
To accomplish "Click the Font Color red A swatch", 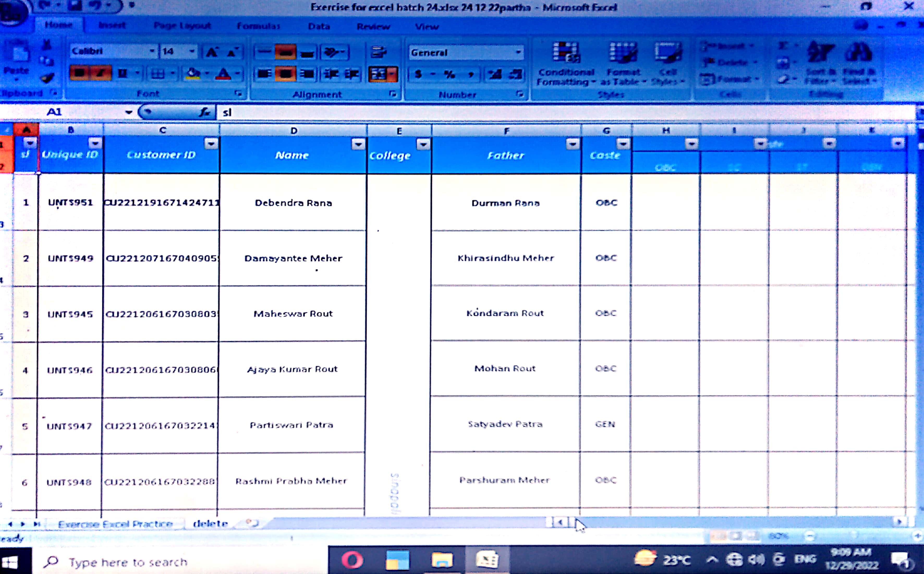I will click(223, 74).
